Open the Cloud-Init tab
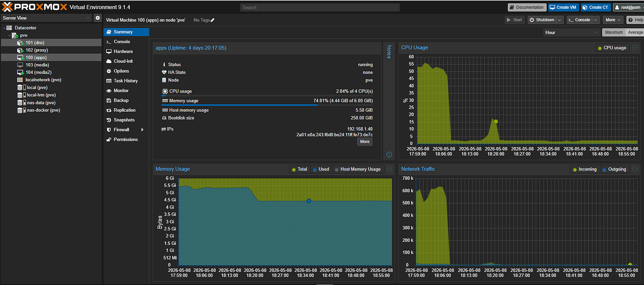Screen dimensions: 644x285 click(x=126, y=61)
